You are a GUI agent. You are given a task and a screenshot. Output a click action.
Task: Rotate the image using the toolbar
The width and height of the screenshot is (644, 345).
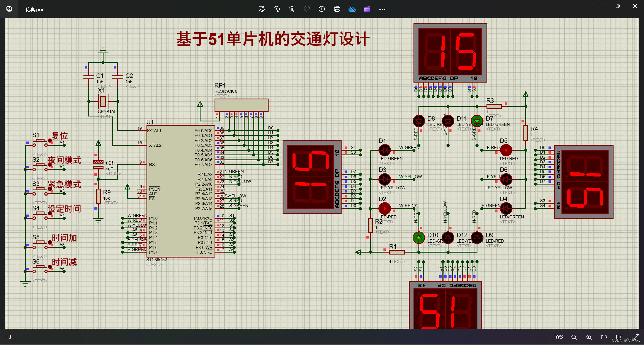coord(276,9)
